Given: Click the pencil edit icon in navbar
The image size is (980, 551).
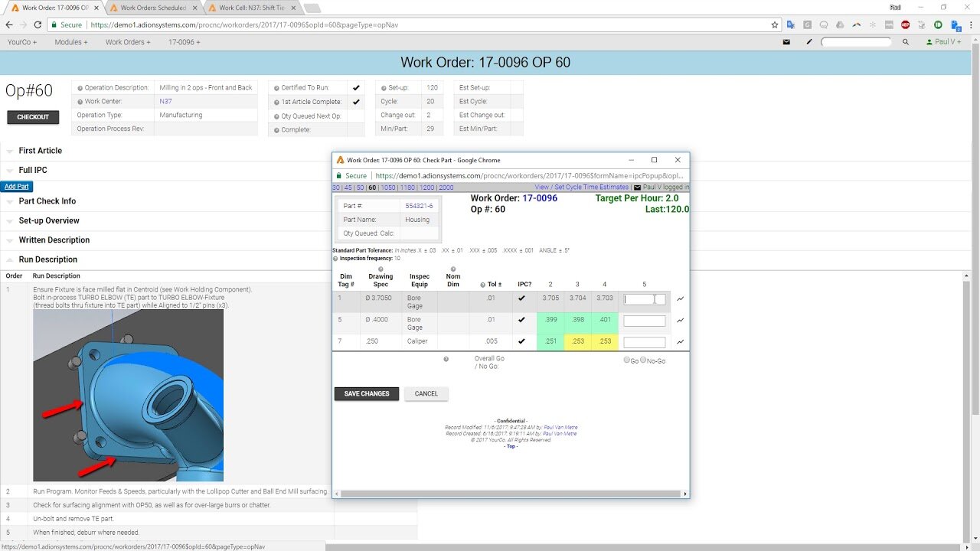Looking at the screenshot, I should pyautogui.click(x=809, y=42).
